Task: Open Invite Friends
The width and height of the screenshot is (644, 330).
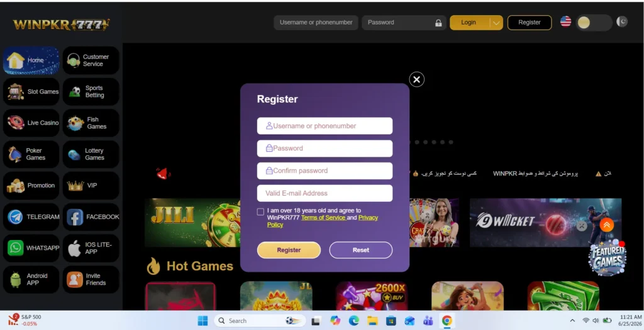Action: coord(91,279)
